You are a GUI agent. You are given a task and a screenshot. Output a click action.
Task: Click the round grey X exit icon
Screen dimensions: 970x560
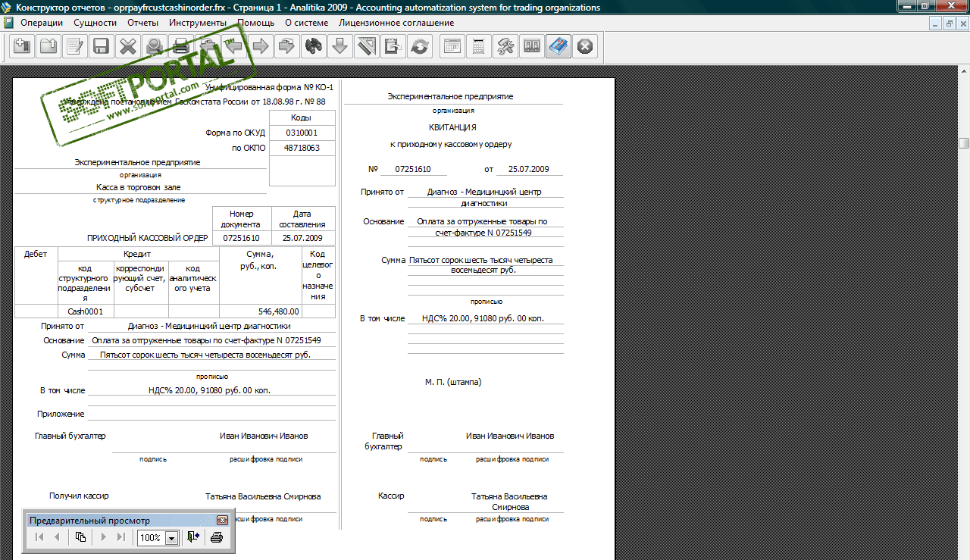click(x=584, y=46)
